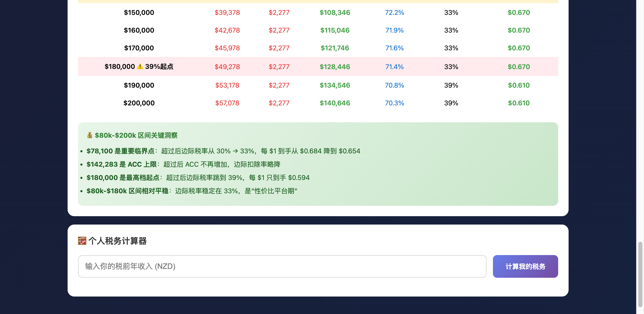Click the $142,283 是 ACC 上限 bullet
644x314 pixels.
[122, 164]
